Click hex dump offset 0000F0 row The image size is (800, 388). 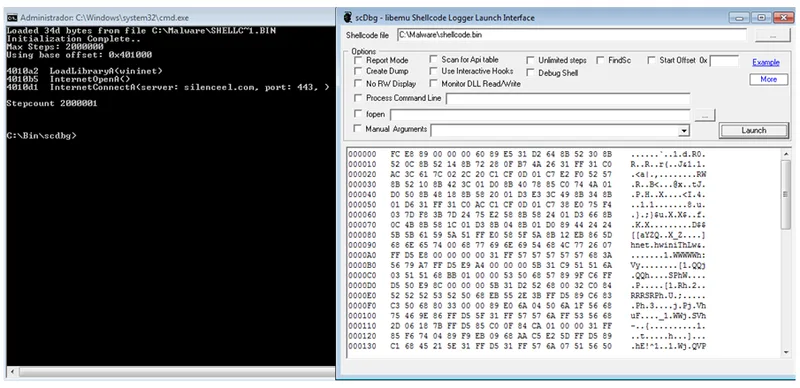pos(528,306)
